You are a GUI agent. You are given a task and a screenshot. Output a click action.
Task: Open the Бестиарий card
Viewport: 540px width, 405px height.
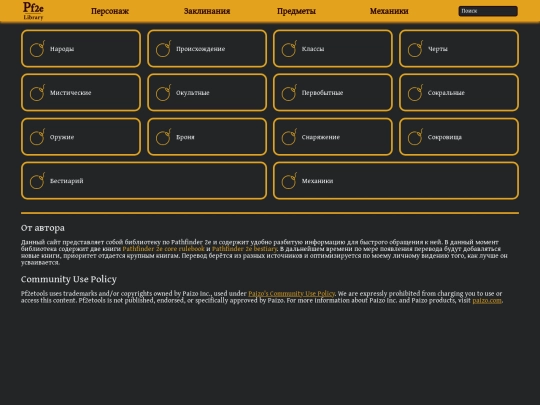144,181
